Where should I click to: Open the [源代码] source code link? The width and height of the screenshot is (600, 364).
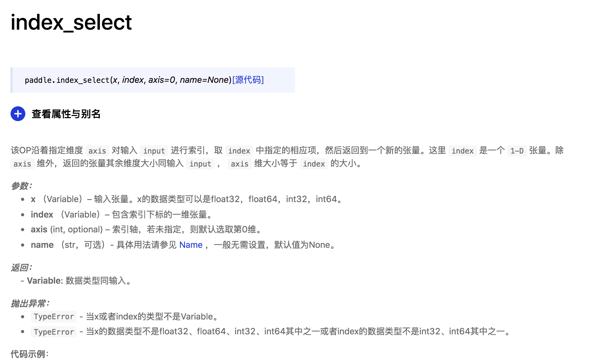coord(248,80)
